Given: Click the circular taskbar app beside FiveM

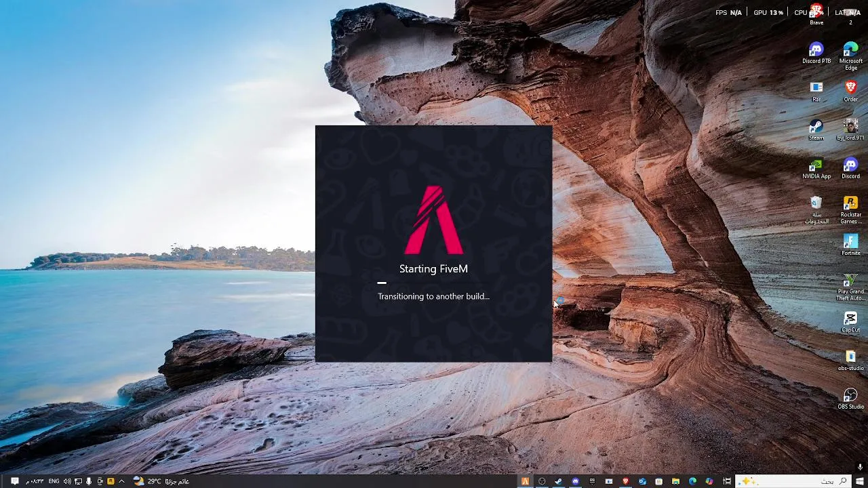Looking at the screenshot, I should [x=542, y=481].
